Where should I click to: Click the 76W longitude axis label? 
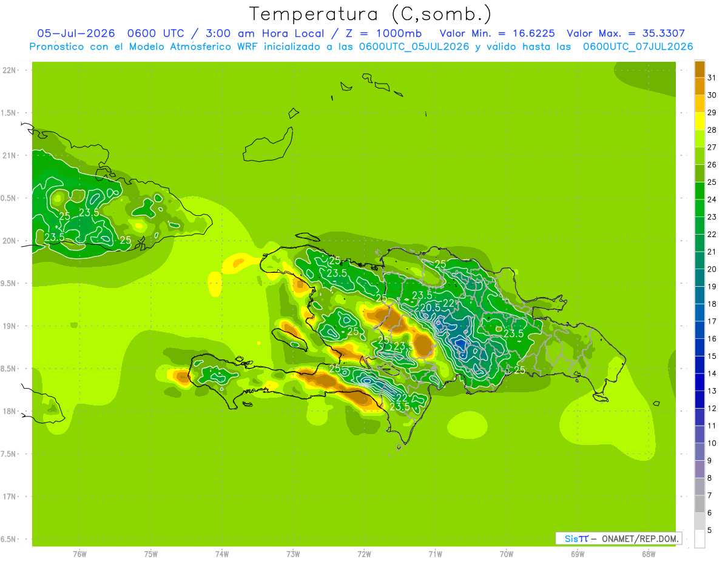point(79,554)
